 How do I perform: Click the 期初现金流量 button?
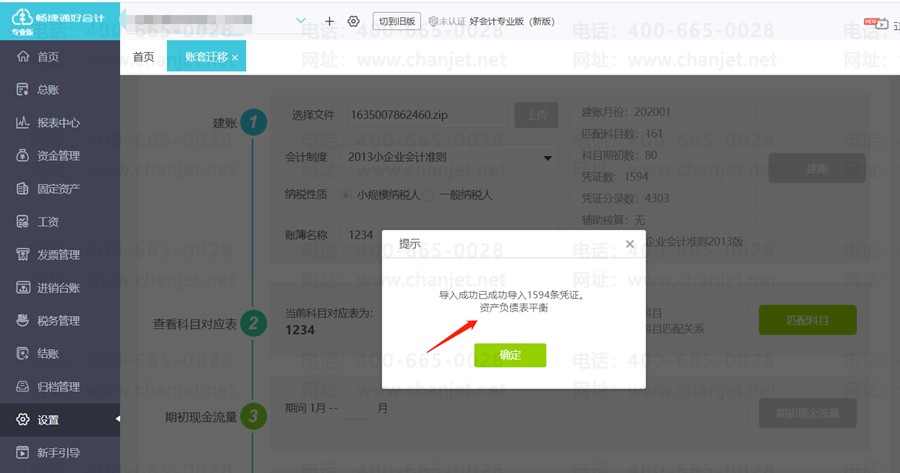point(808,413)
